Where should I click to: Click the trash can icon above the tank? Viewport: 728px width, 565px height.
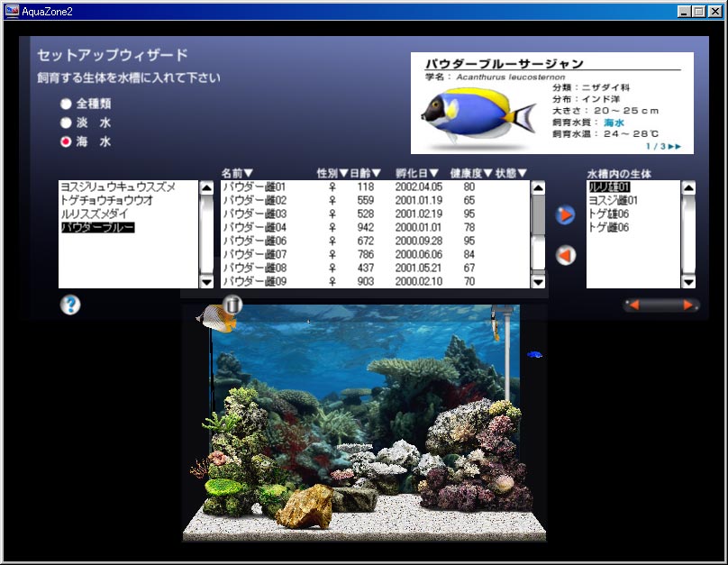(x=232, y=305)
